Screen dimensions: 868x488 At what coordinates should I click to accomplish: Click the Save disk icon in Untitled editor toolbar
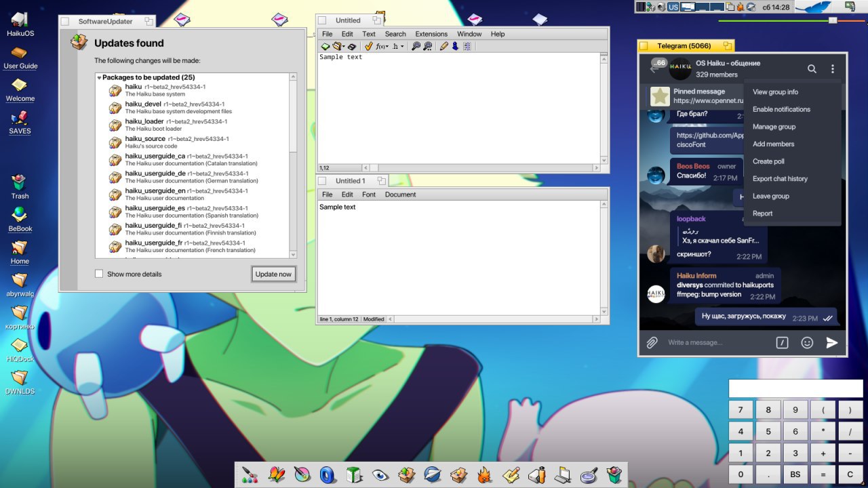click(352, 47)
